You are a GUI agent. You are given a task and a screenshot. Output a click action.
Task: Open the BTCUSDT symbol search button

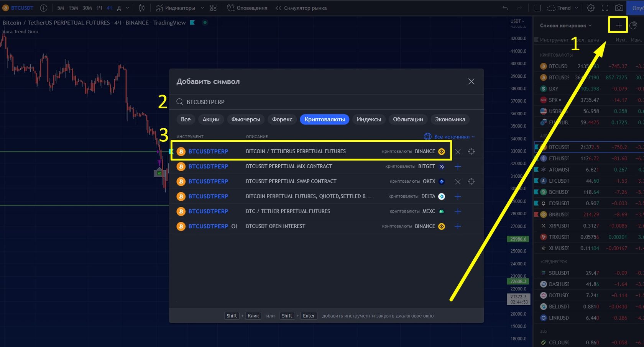[18, 8]
